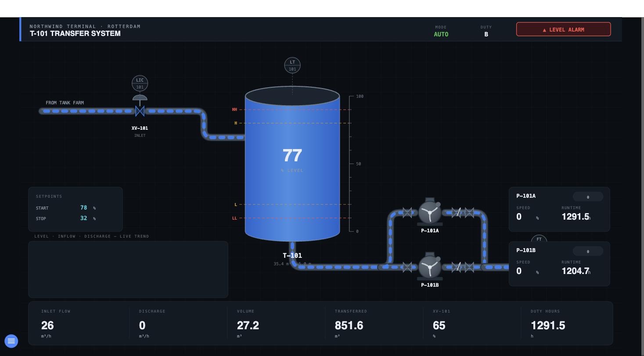Screen dimensions: 644x356
Task: Click the AUTO mode indicator
Action: (x=441, y=34)
